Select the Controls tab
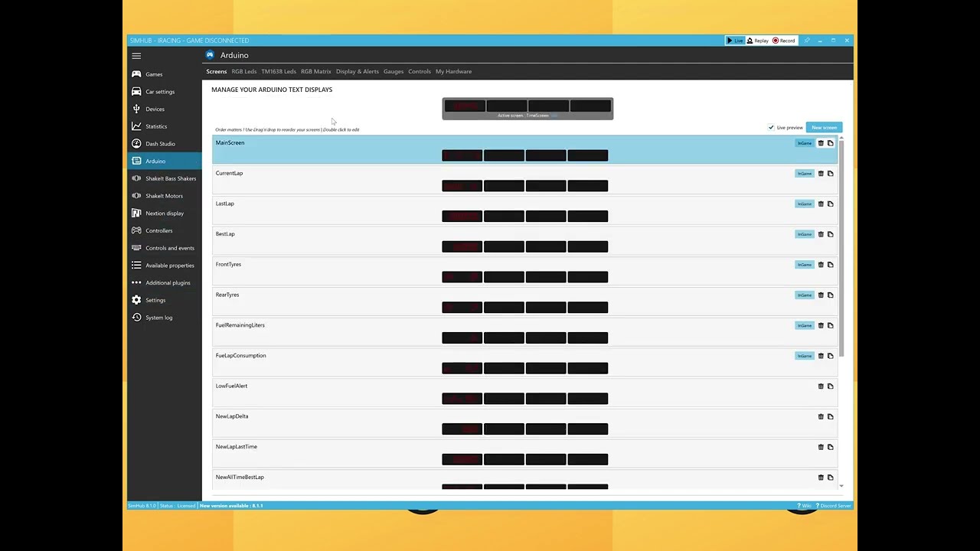Screen dimensions: 980x551 (x=420, y=71)
